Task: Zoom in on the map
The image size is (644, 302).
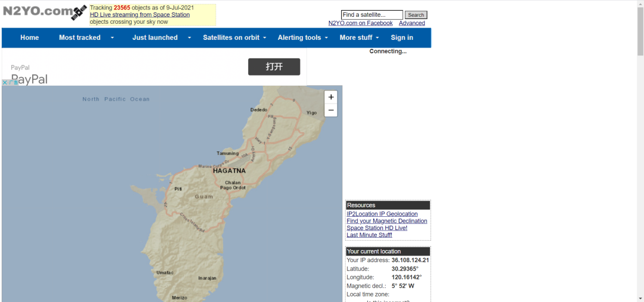Action: pyautogui.click(x=331, y=97)
